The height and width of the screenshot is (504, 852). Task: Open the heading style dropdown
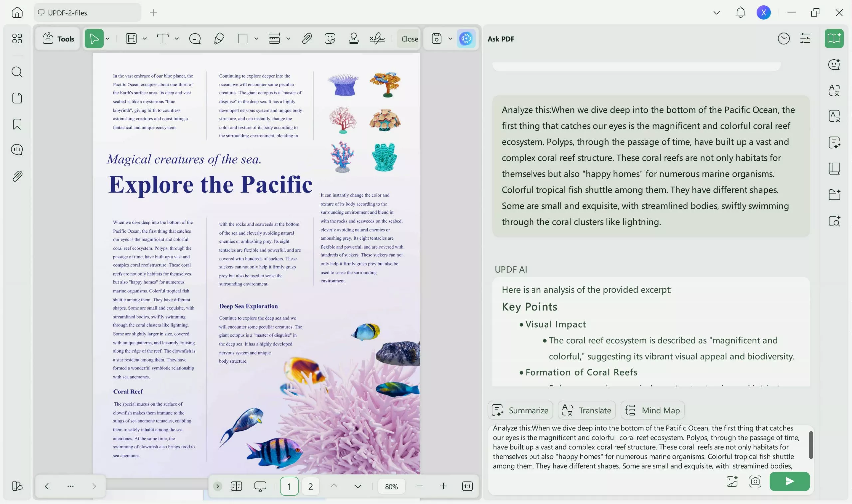pos(145,38)
